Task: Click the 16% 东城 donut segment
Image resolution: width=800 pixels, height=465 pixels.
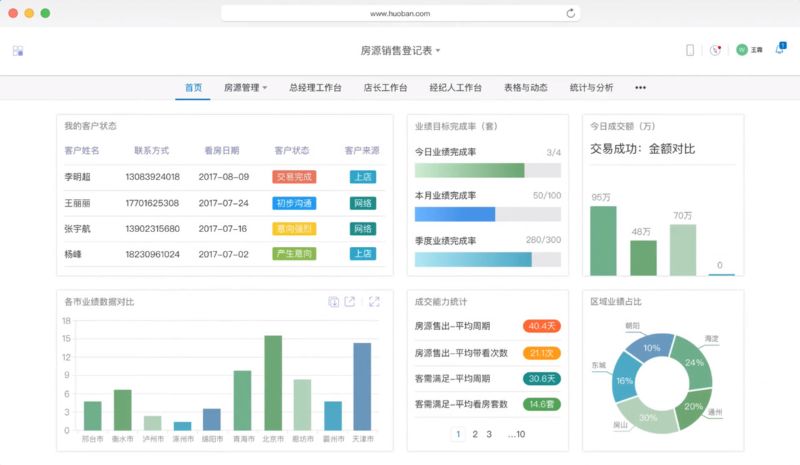Action: click(x=624, y=377)
